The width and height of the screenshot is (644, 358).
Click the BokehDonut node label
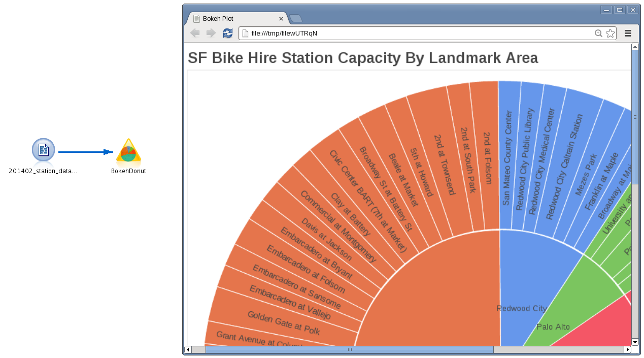(x=128, y=171)
